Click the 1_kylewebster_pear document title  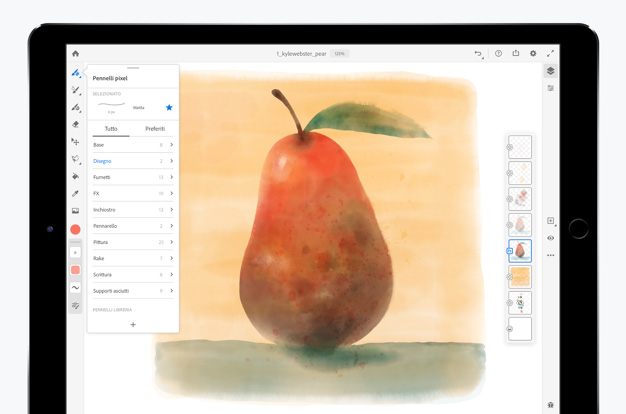301,53
